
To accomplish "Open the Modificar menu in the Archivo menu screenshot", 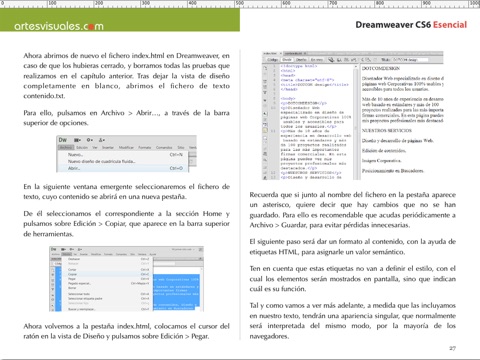I will pyautogui.click(x=126, y=147).
